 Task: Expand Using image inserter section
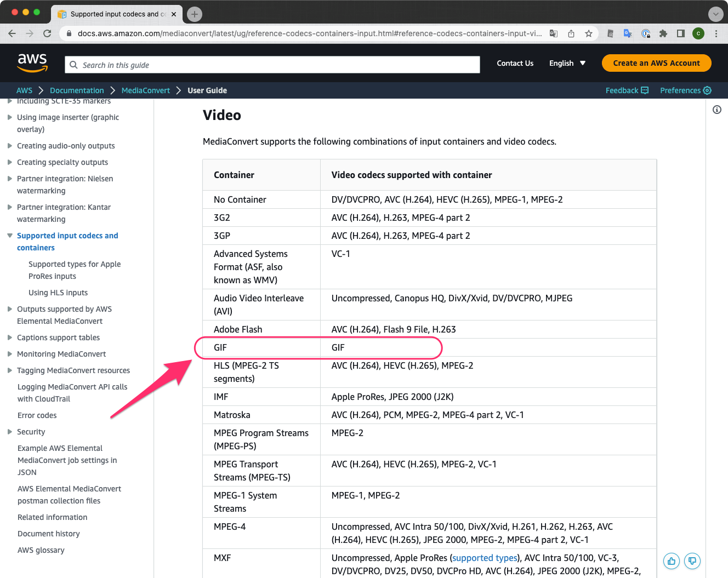point(10,117)
